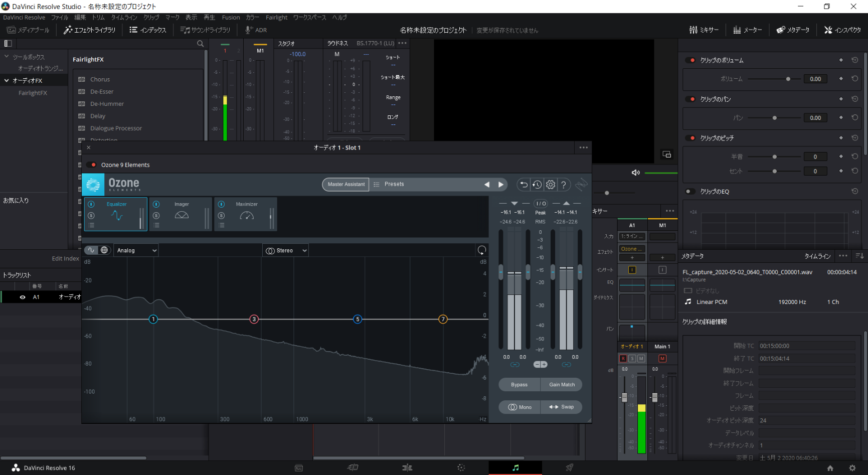Open the Analog EQ mode dropdown
The height and width of the screenshot is (475, 868).
[136, 250]
